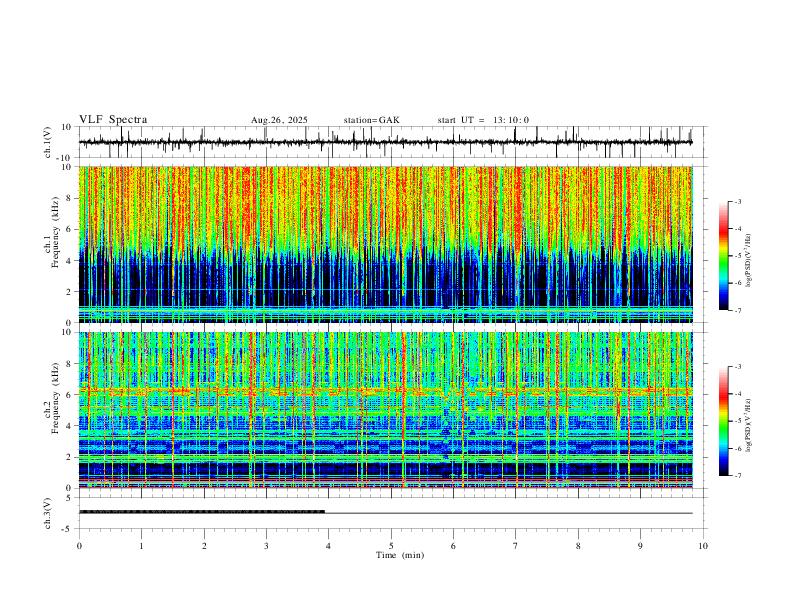Viewport: 792px width, 612px height.
Task: Click the ch.1 spectrogram panel
Action: click(386, 244)
